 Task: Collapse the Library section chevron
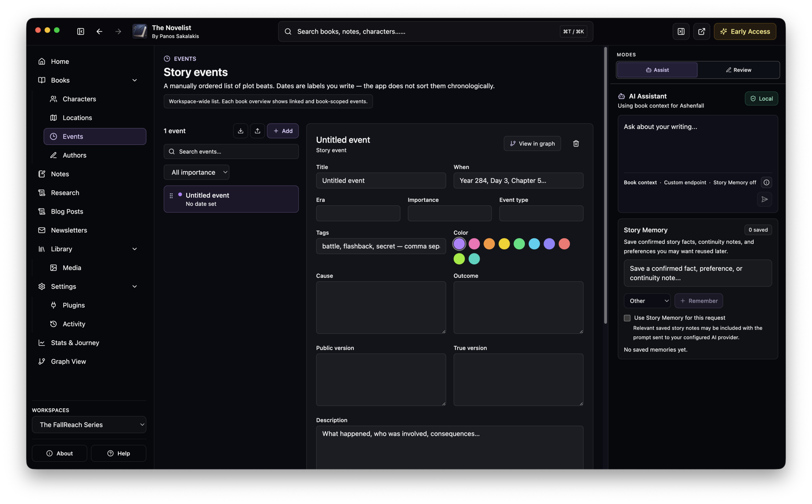(134, 249)
